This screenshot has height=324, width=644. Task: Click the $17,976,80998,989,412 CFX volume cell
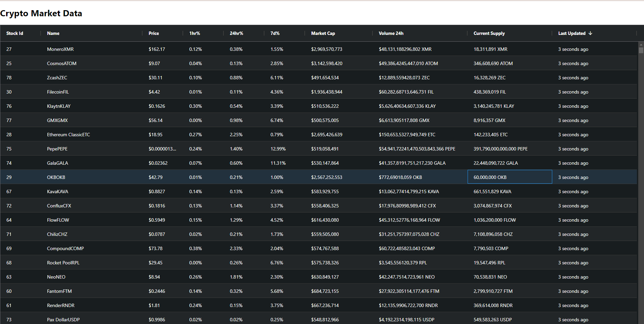420,206
